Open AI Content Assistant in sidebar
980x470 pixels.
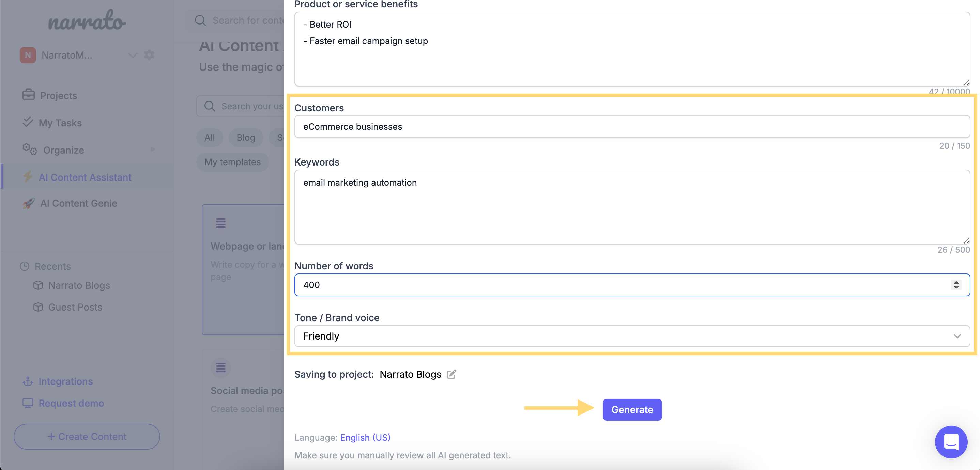click(x=85, y=177)
